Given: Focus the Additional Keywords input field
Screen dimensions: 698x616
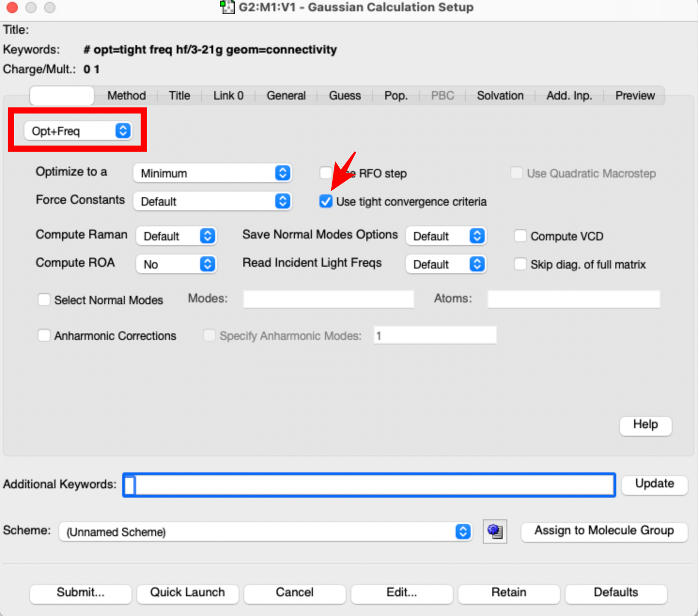Looking at the screenshot, I should (x=369, y=485).
